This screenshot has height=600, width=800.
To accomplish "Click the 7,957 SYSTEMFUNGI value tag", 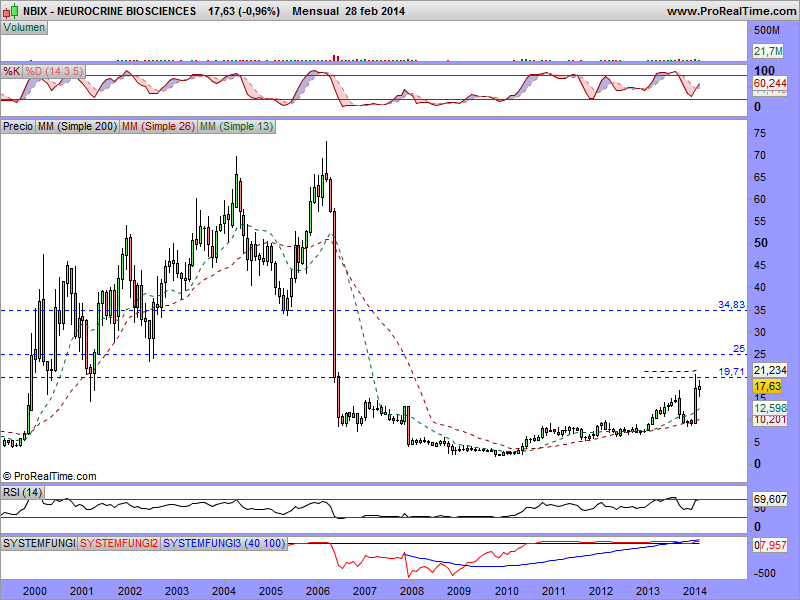I will [x=773, y=545].
